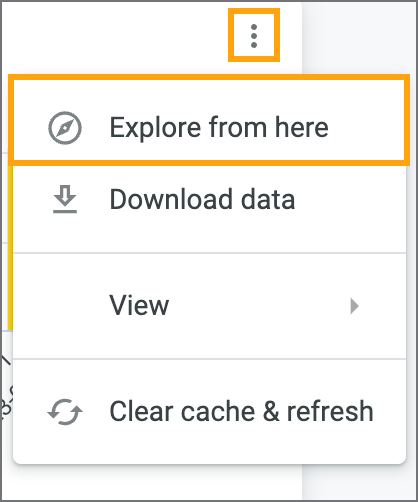Click the yellow chart bar at left edge
The width and height of the screenshot is (418, 502).
click(x=10, y=247)
